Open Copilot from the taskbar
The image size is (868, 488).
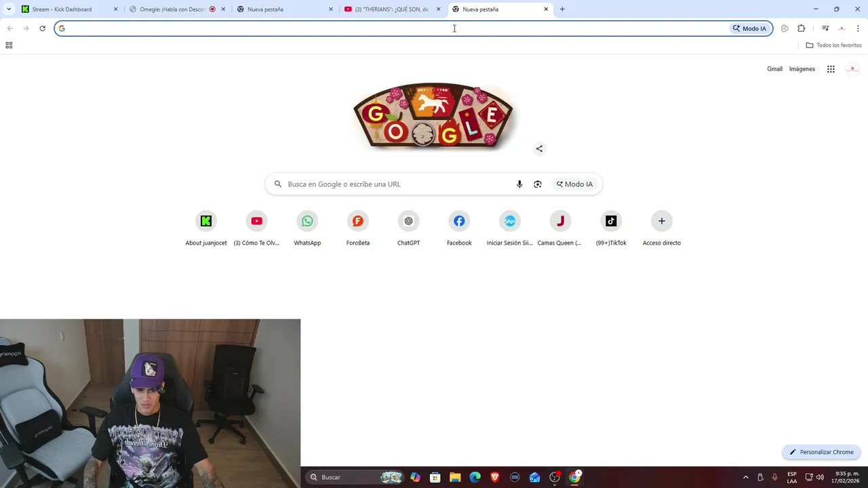tap(415, 477)
